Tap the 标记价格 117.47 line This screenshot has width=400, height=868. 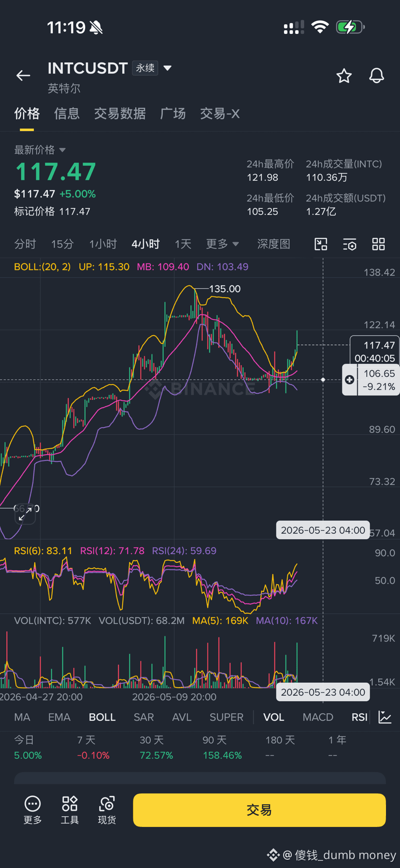click(52, 211)
